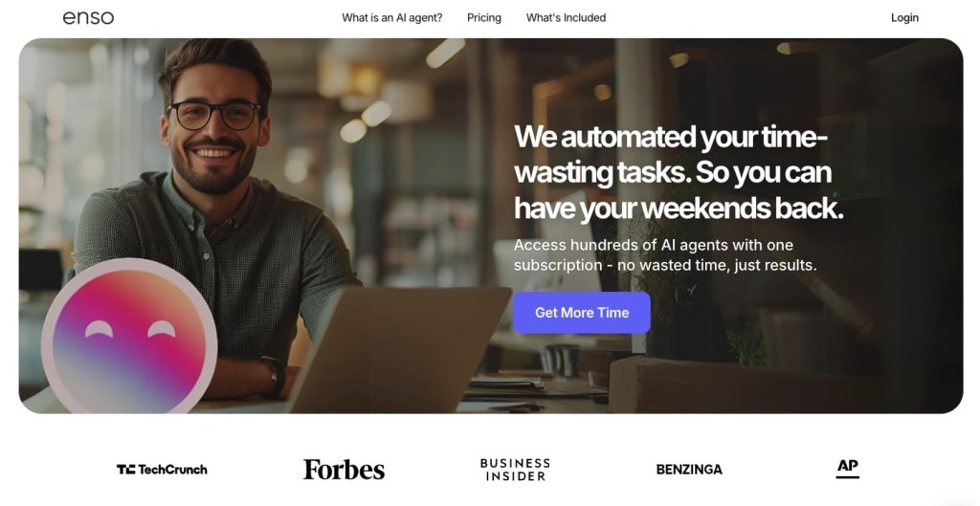Click the enso logo in the header

(x=88, y=17)
